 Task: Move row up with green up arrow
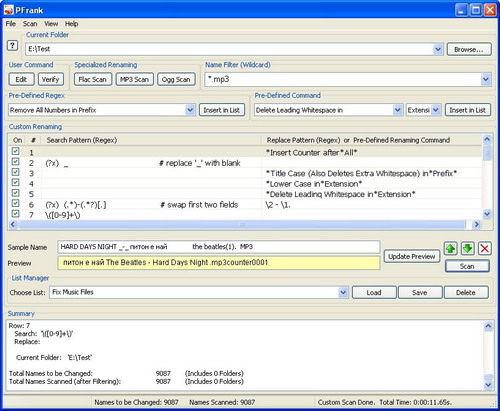coord(451,248)
